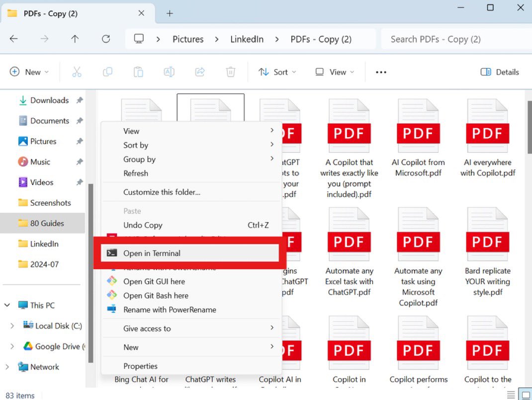Click the terminal icon beside Open in Terminal

(112, 253)
